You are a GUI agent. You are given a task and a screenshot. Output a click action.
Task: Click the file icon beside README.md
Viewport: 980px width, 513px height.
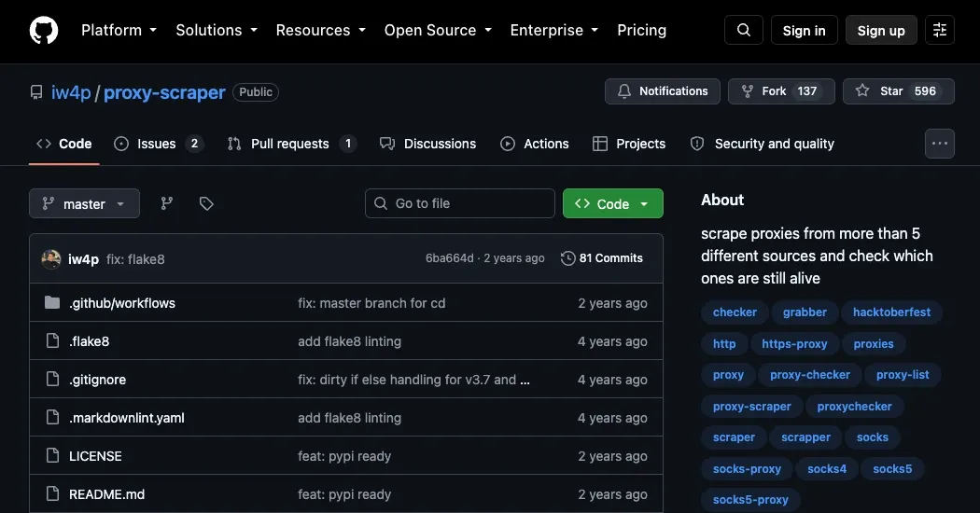pos(52,493)
